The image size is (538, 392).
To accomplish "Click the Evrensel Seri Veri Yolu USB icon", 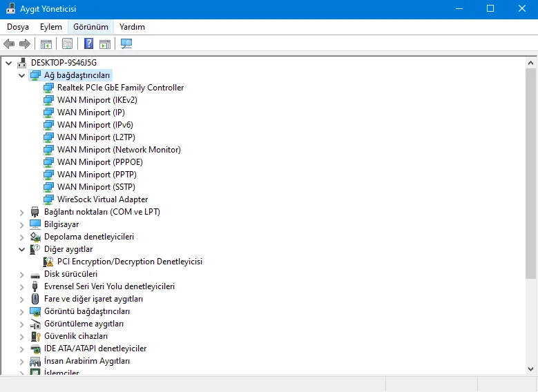I will (x=35, y=286).
